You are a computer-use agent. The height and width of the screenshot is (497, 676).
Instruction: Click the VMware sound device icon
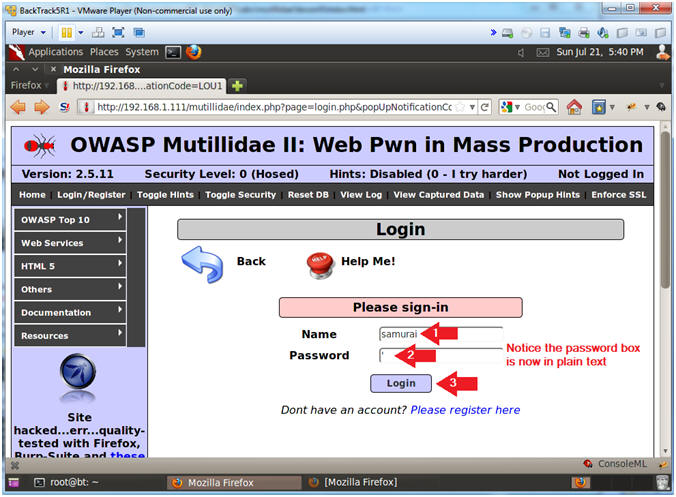(603, 33)
